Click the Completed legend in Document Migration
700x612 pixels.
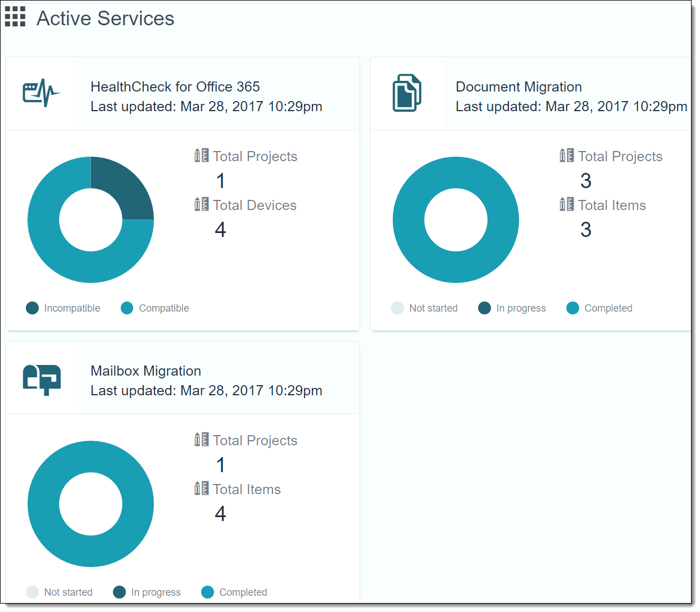coord(599,308)
